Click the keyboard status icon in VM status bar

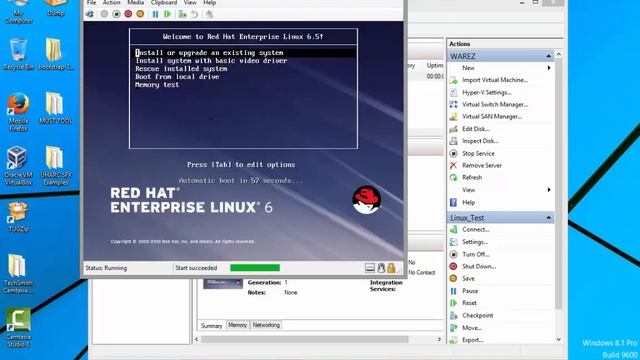370,268
